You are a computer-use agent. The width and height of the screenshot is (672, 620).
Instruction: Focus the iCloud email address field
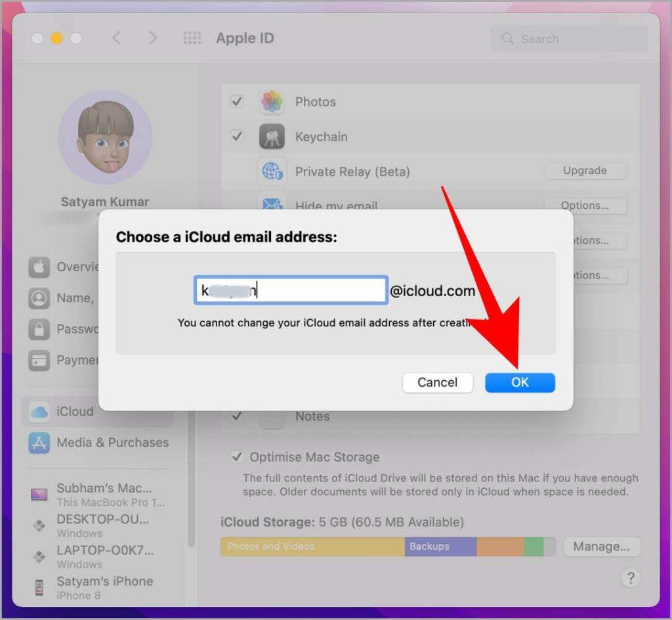coord(291,290)
